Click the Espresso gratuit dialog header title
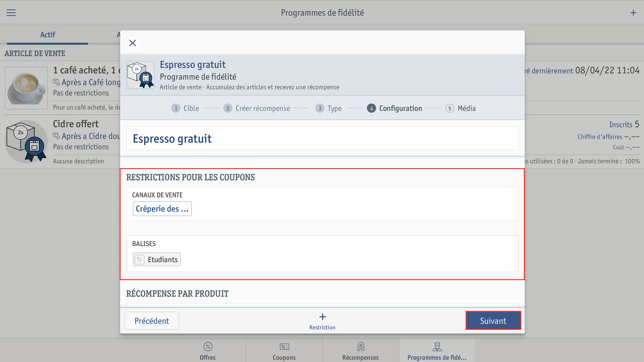The width and height of the screenshot is (644, 362). (x=193, y=64)
